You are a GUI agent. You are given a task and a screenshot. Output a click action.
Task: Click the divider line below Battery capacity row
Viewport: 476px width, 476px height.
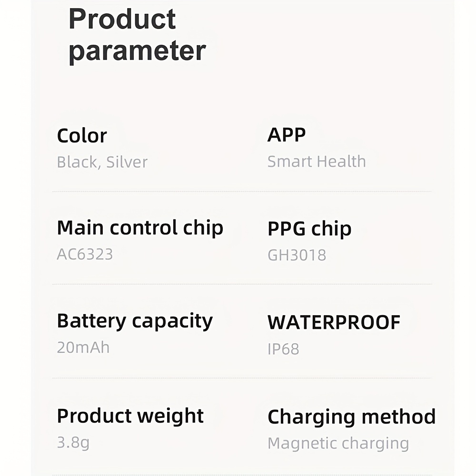pyautogui.click(x=242, y=378)
